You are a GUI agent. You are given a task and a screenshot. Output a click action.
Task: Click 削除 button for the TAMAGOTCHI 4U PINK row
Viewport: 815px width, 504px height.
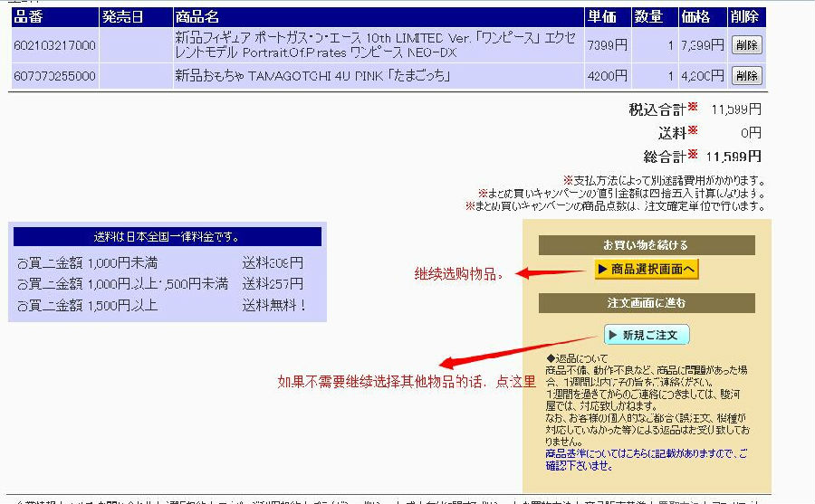(746, 76)
